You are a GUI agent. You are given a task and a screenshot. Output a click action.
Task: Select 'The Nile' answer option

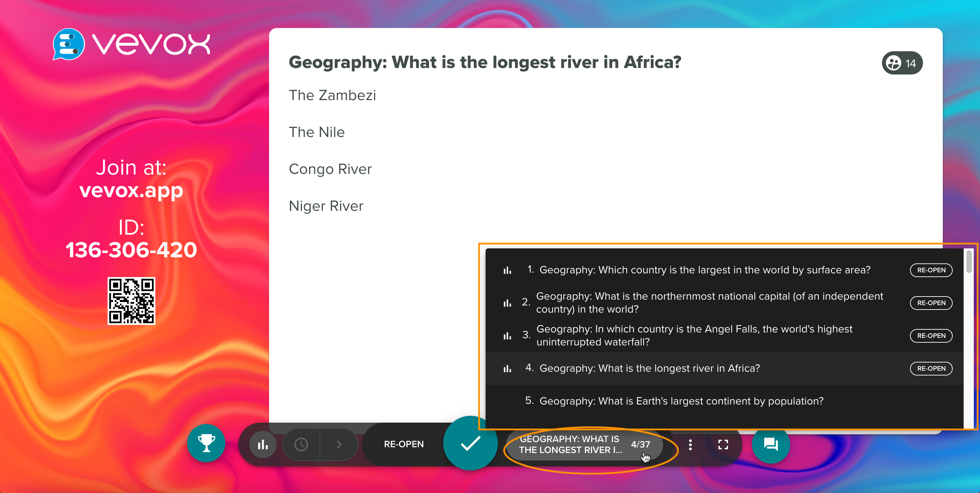317,132
